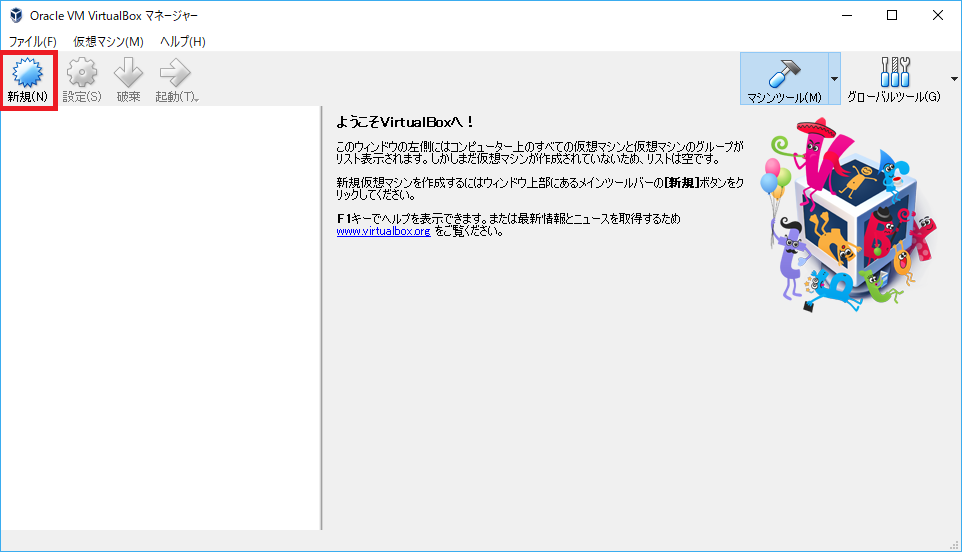Create a new VM with 新規(N)
This screenshot has width=962, height=552.
[28, 80]
